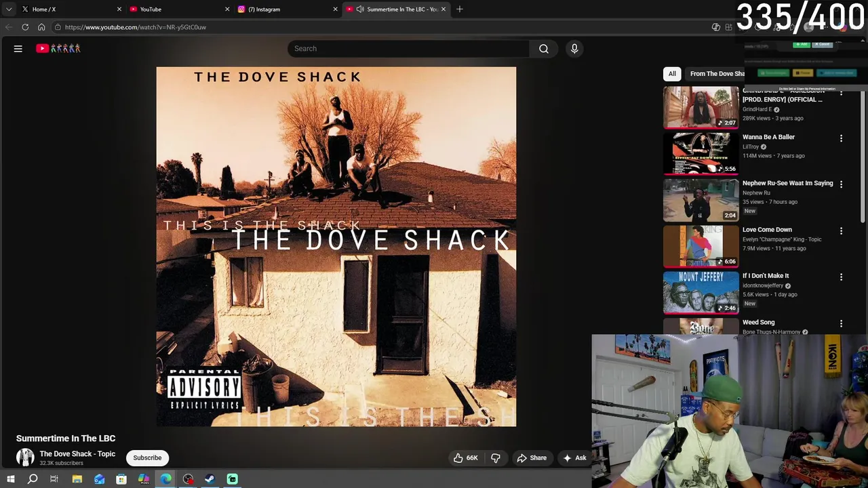Switch to the YouTube tab

coord(180,9)
